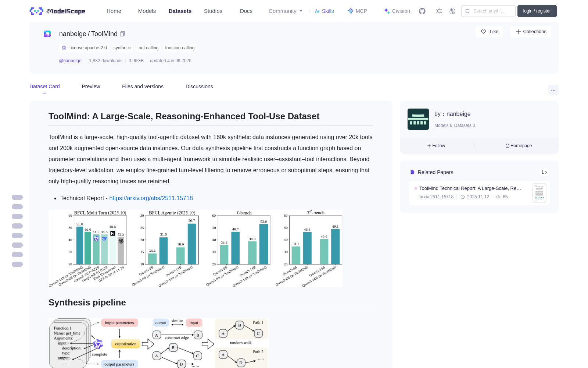
Task: Copy dataset name nanbeige/ToolMind icon
Action: click(x=122, y=34)
